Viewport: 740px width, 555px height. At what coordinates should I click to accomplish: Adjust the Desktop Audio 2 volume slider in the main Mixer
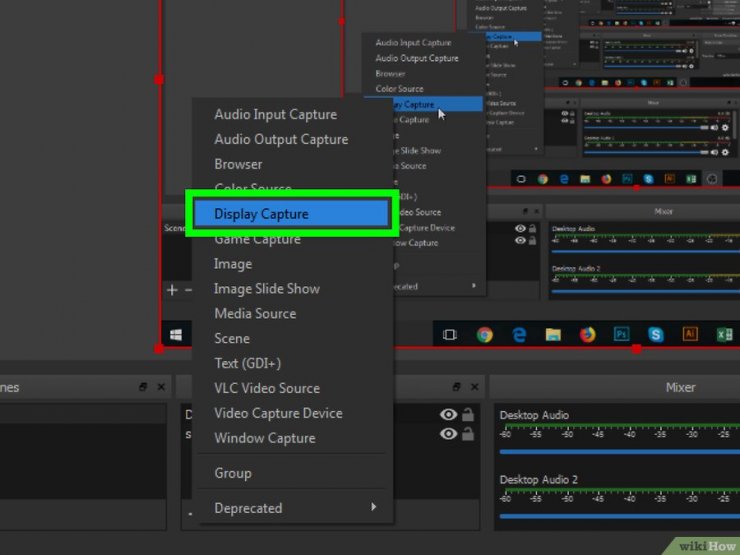tap(620, 516)
